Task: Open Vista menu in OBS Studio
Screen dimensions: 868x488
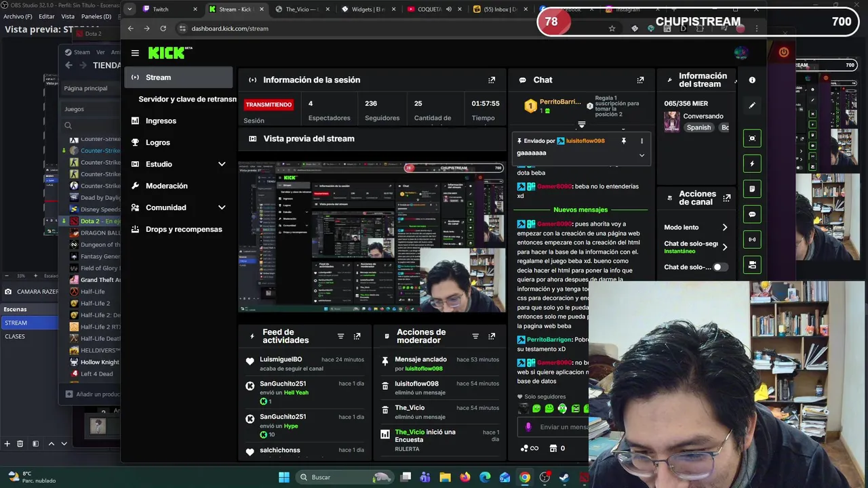Action: (68, 16)
